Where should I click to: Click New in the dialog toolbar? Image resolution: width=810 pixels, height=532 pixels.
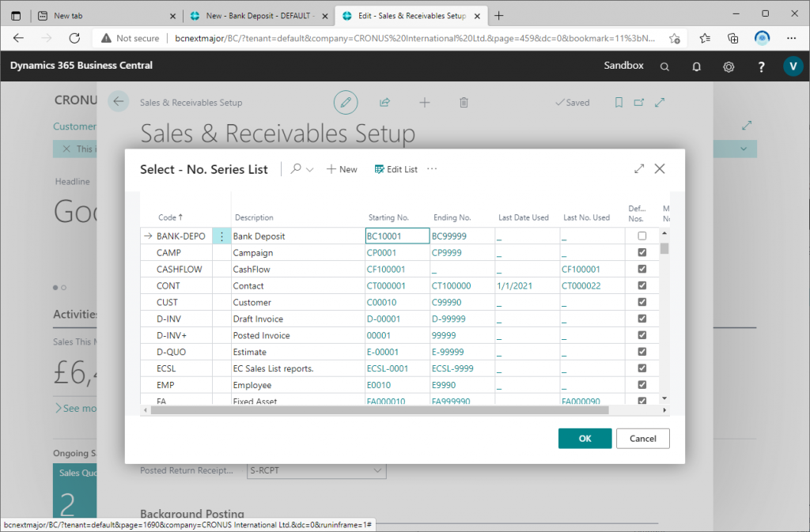coord(342,169)
